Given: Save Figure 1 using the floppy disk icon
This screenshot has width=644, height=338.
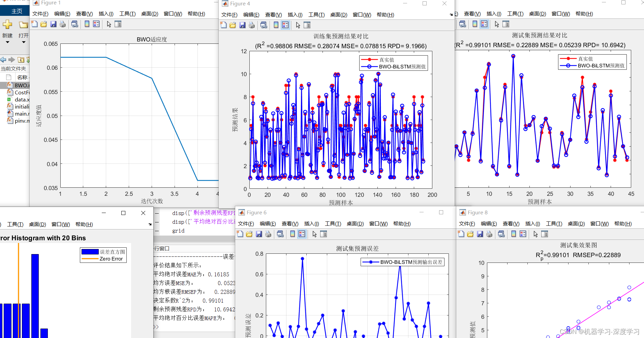Looking at the screenshot, I should [x=53, y=24].
